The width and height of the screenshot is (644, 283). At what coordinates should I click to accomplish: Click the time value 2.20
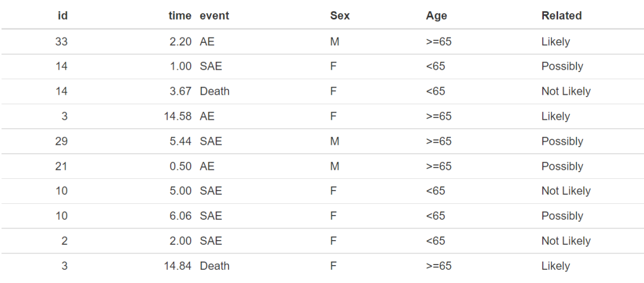pyautogui.click(x=181, y=42)
